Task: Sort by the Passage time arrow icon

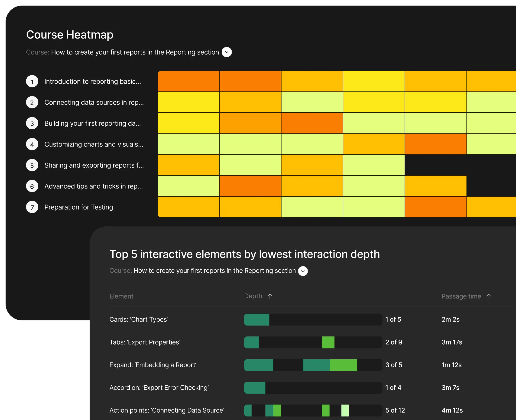Action: point(489,297)
